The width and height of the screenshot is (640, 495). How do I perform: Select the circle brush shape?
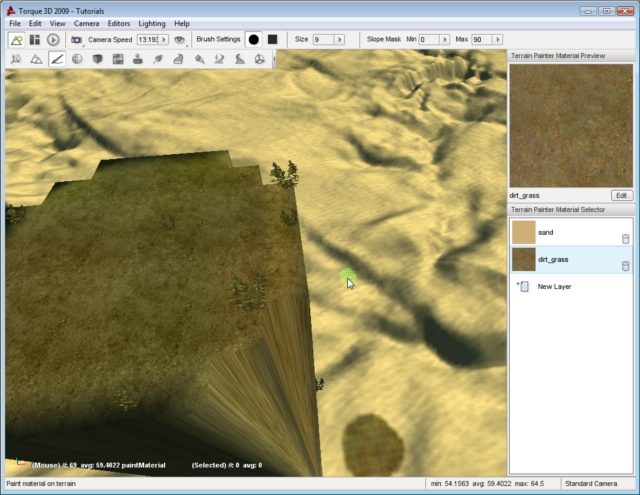click(x=253, y=40)
